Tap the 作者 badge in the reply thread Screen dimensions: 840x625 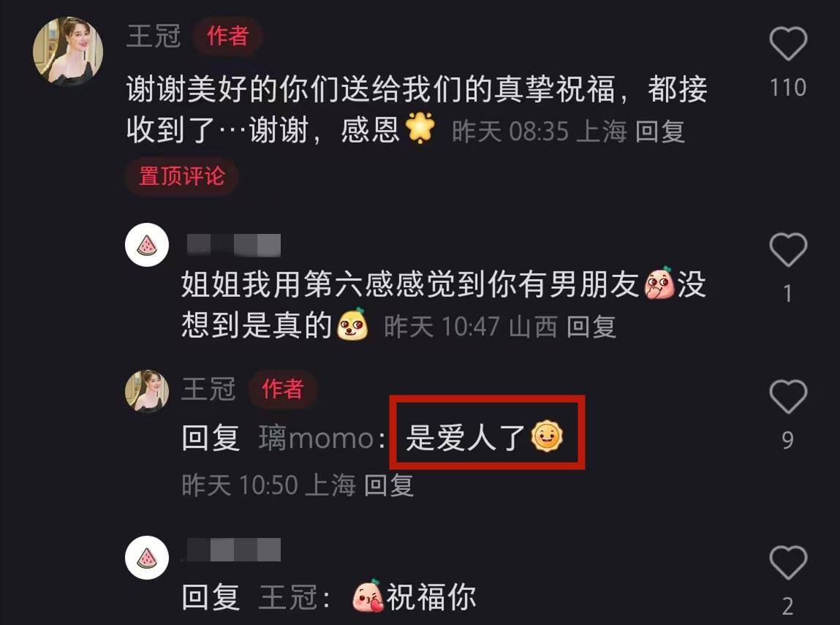click(282, 389)
